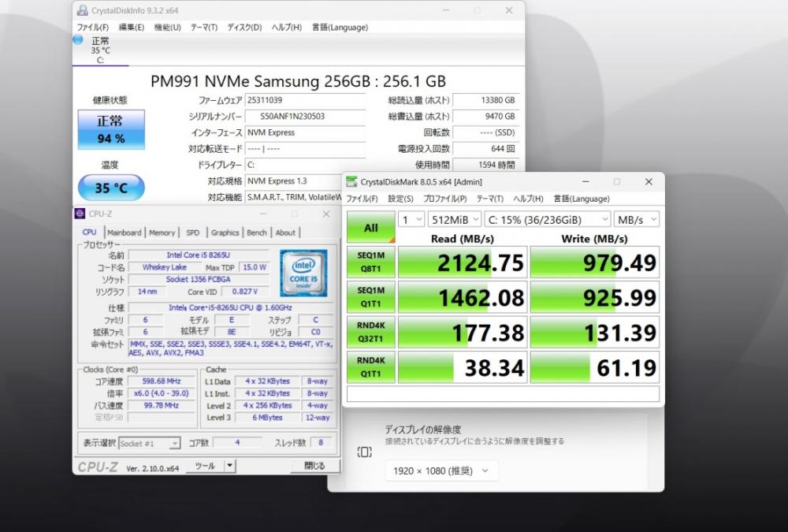Screen dimensions: 788x532
Task: Open ファイル(F) menu in CrystalDiskMark
Action: (362, 199)
